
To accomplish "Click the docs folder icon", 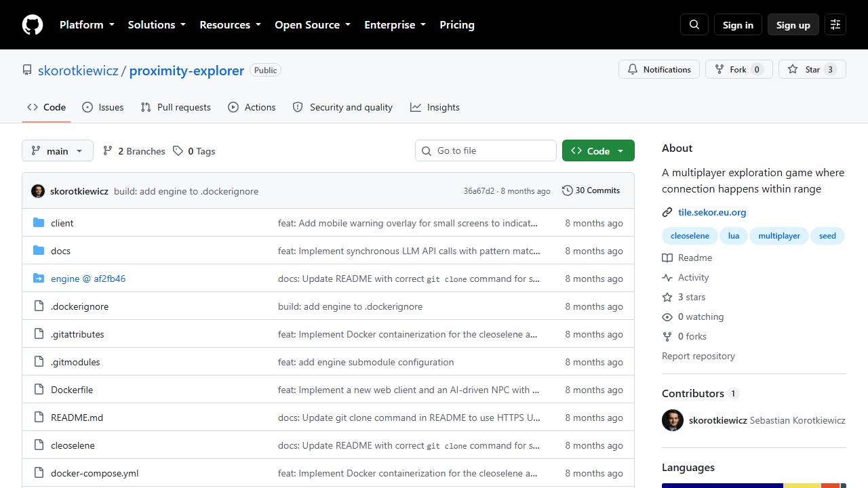I will pos(39,251).
